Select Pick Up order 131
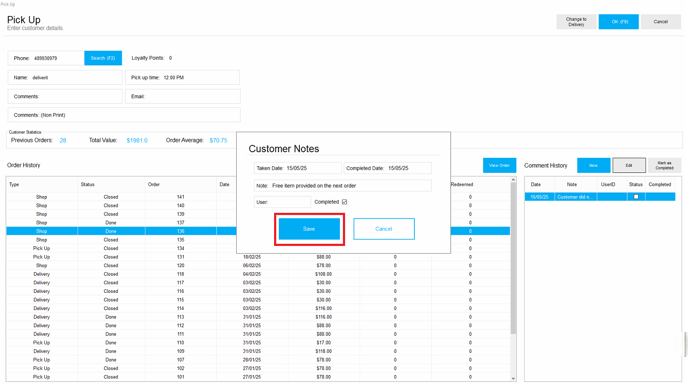The image size is (688, 387). [258, 257]
